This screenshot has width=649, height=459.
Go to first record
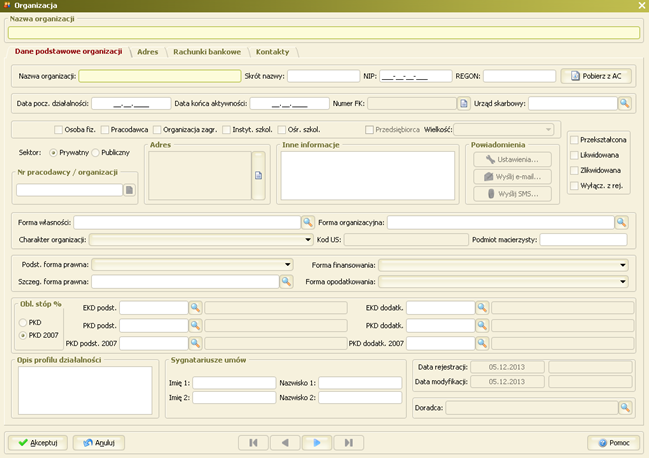pyautogui.click(x=253, y=443)
